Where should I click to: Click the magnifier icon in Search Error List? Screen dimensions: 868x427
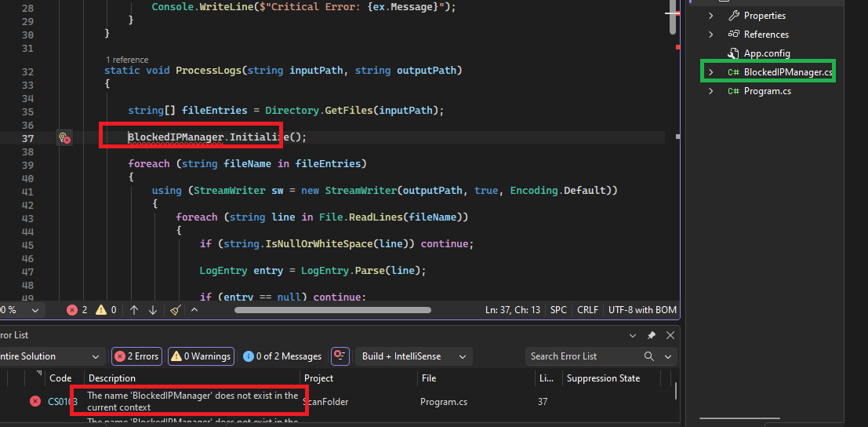tap(648, 356)
